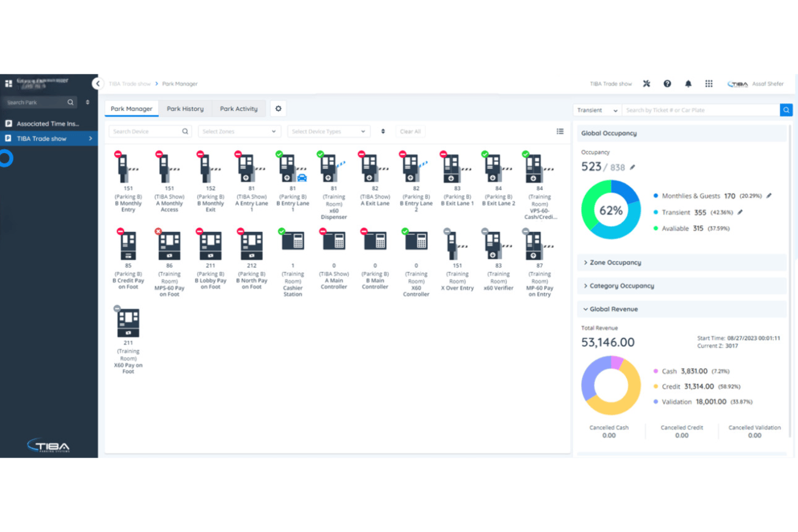Viewport: 798px width, 532px height.
Task: Edit the total occupancy capacity with the pencil
Action: coord(632,167)
